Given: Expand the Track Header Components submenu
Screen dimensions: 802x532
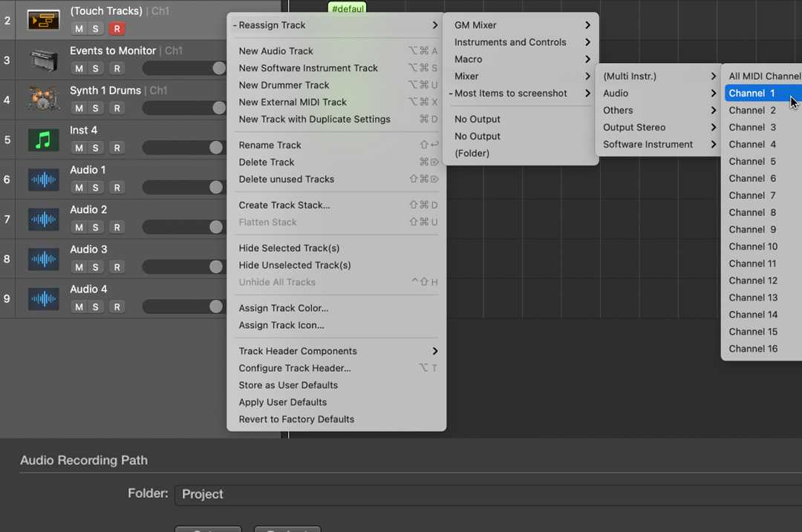Looking at the screenshot, I should pyautogui.click(x=336, y=351).
